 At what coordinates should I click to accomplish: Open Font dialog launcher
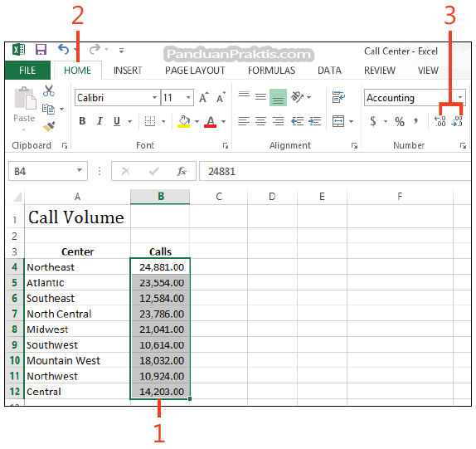[226, 146]
